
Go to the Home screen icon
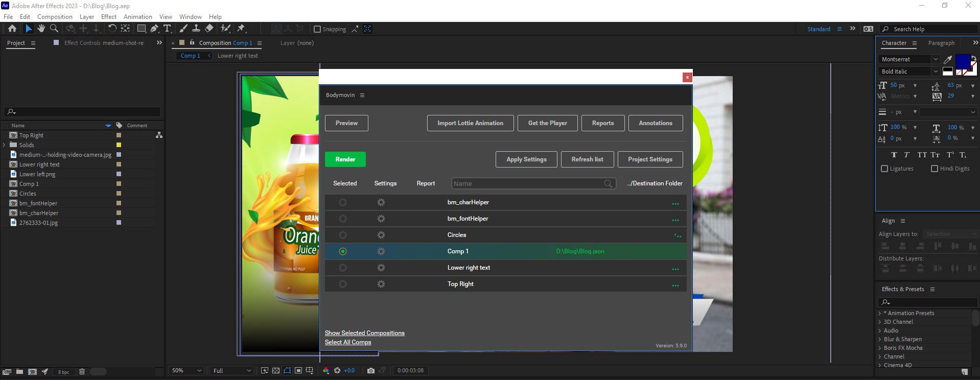click(x=12, y=29)
